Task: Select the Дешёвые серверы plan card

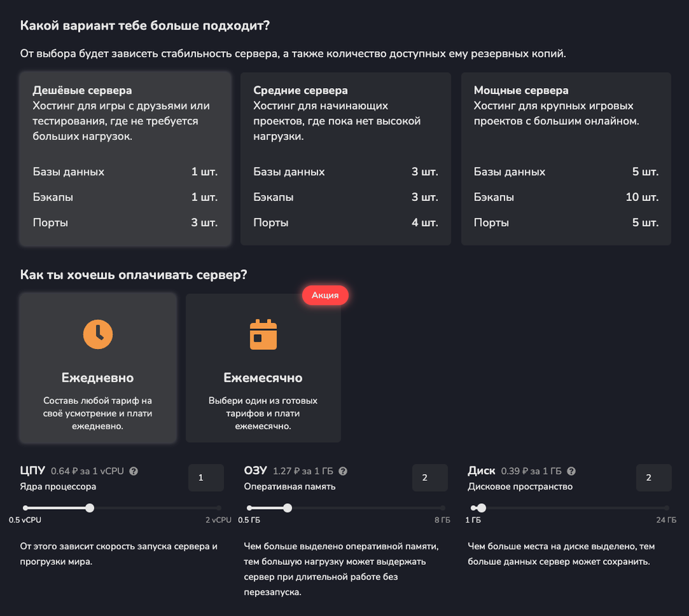Action: pos(125,159)
